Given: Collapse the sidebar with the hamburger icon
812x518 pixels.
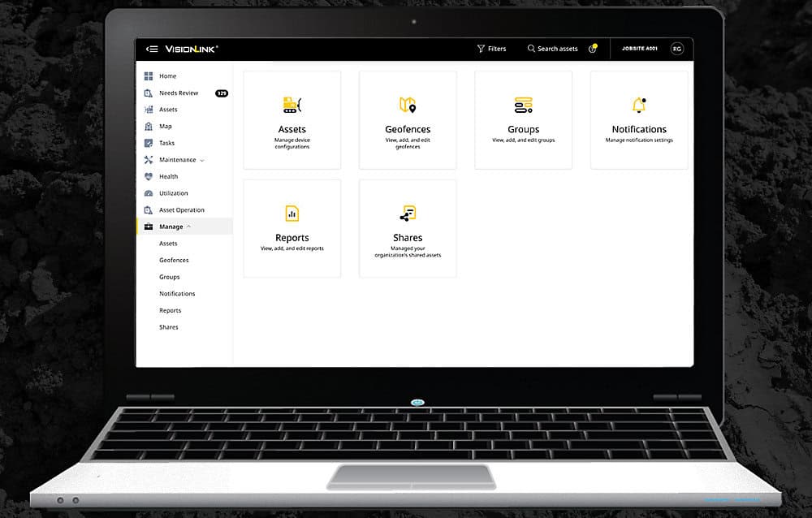Looking at the screenshot, I should [152, 49].
